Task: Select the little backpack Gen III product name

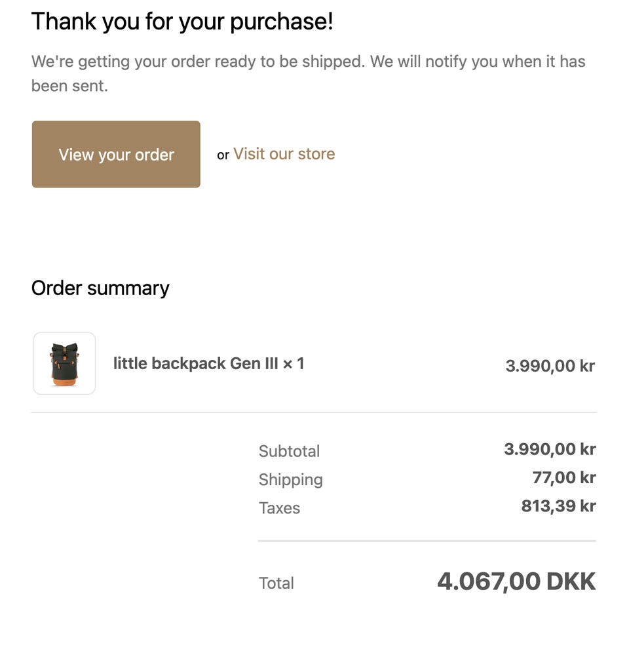Action: point(195,363)
